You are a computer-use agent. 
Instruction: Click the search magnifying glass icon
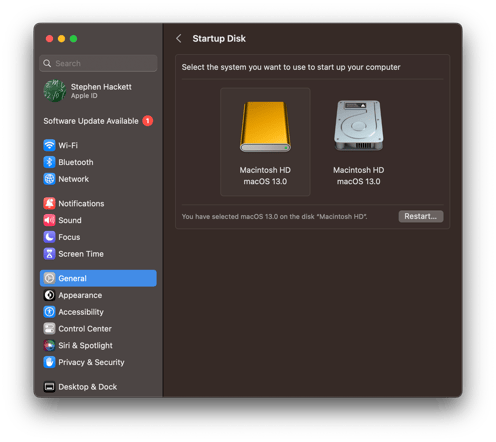47,63
